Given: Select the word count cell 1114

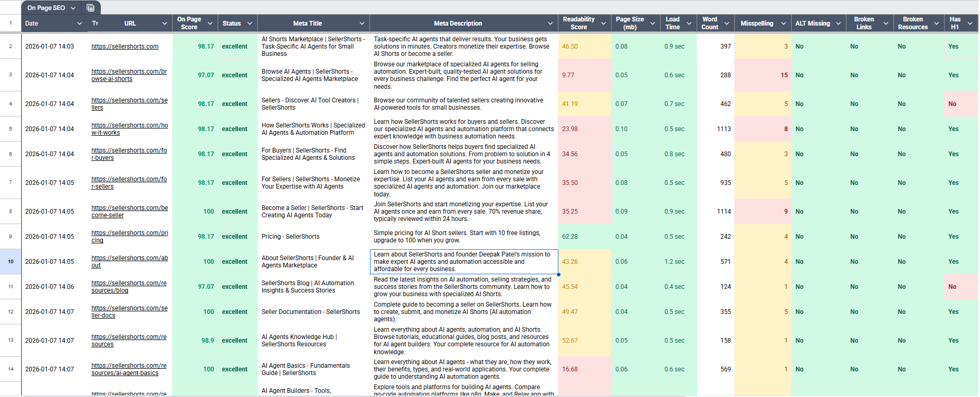Looking at the screenshot, I should 715,212.
